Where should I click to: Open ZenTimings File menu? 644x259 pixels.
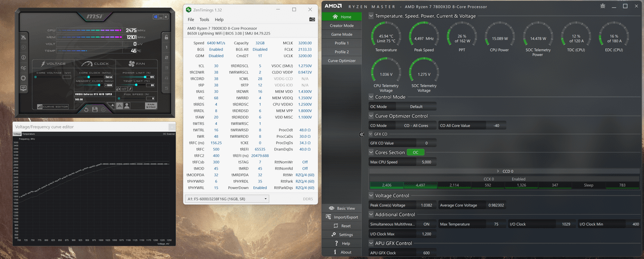[191, 20]
